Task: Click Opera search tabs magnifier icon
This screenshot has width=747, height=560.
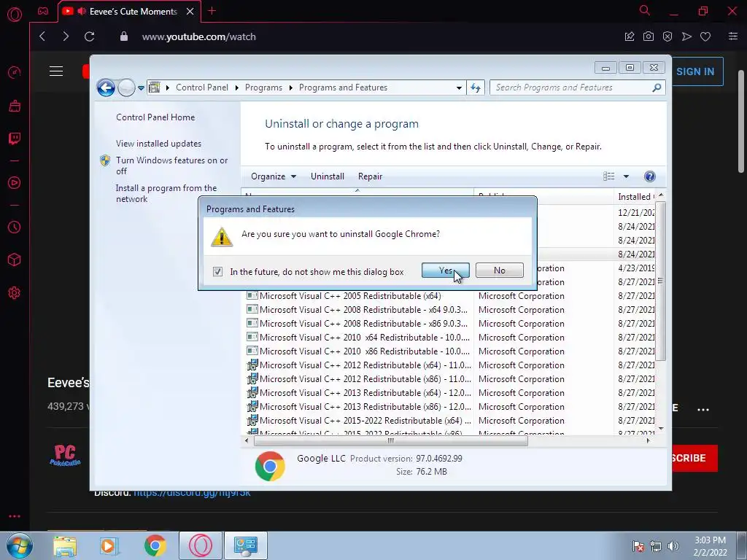Action: coord(645,10)
